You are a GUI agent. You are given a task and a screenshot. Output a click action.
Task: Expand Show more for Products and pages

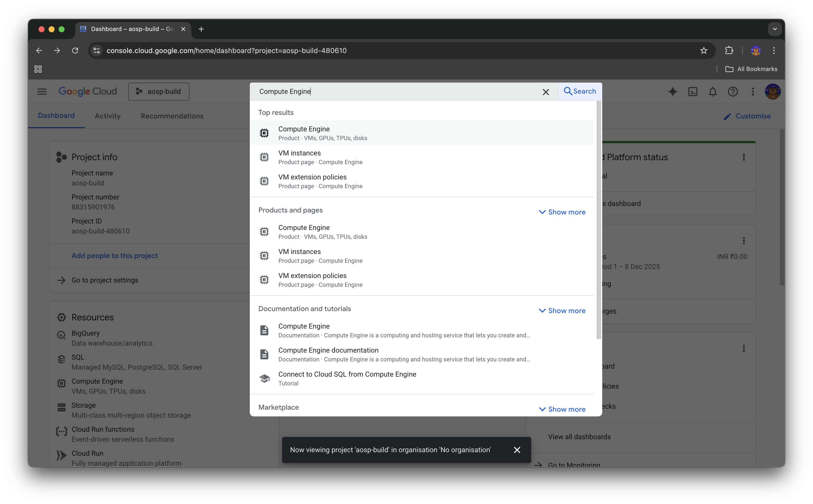pyautogui.click(x=562, y=212)
